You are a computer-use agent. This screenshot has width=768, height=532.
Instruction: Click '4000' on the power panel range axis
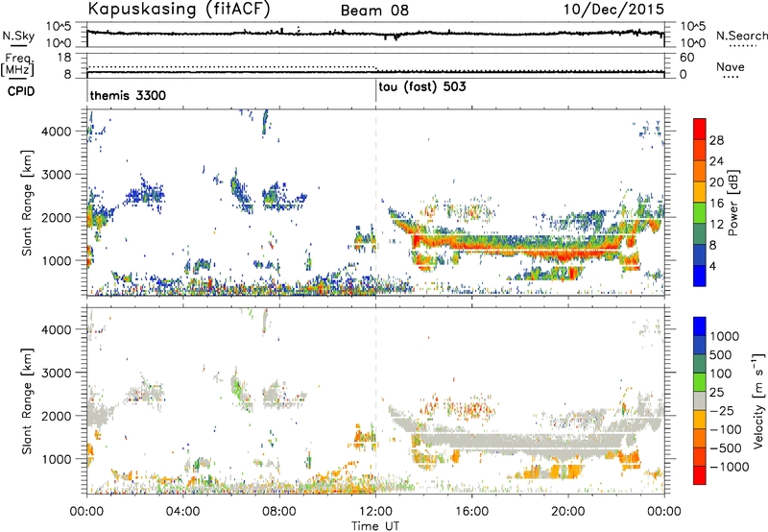57,132
